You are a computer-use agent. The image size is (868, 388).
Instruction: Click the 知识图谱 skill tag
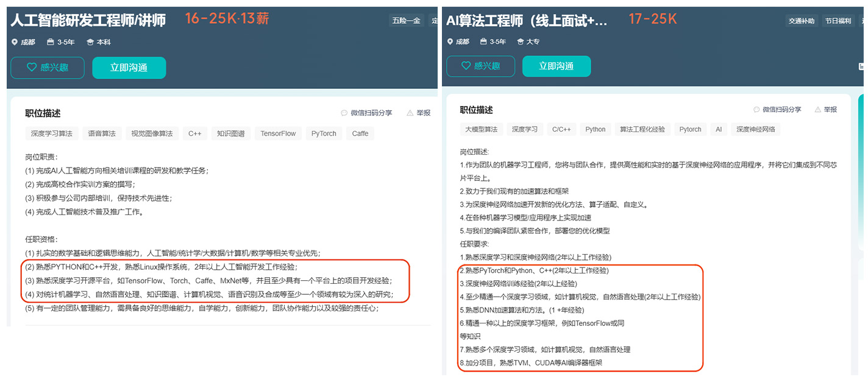(231, 133)
